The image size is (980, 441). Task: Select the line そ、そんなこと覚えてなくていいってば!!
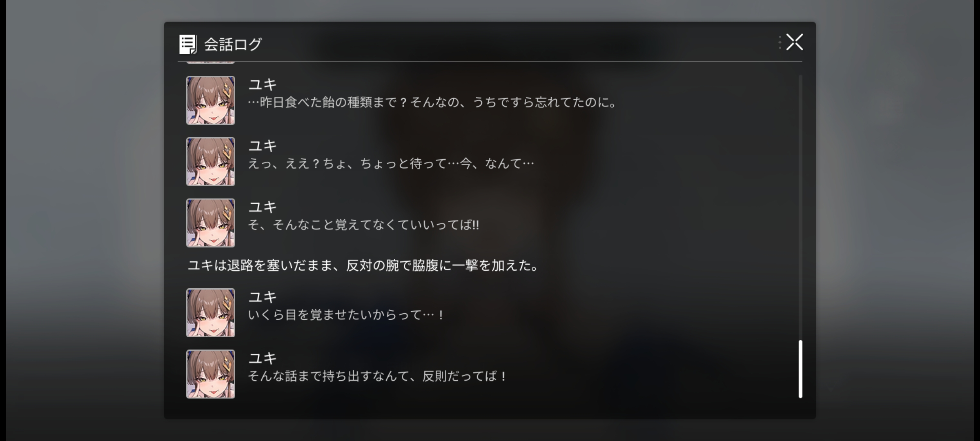coord(363,225)
